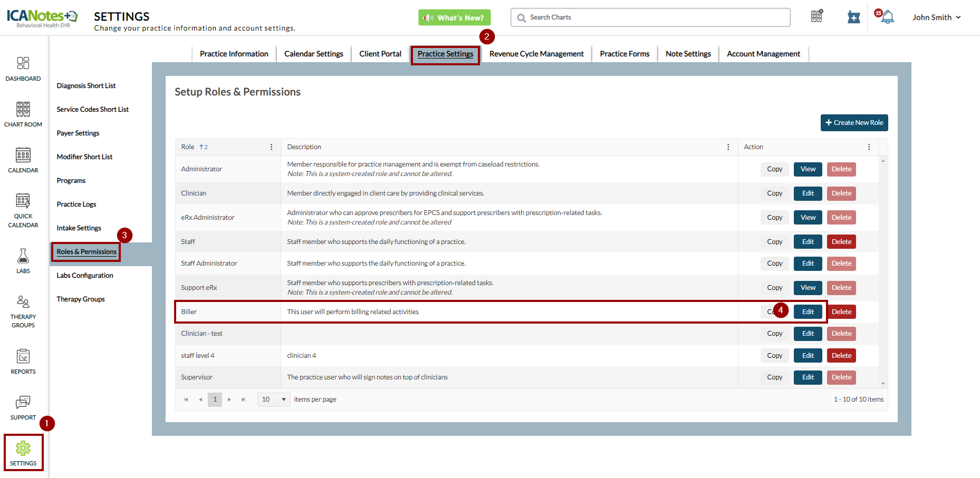Viewport: 980px width, 478px height.
Task: Open the Role column options menu
Action: tap(272, 147)
